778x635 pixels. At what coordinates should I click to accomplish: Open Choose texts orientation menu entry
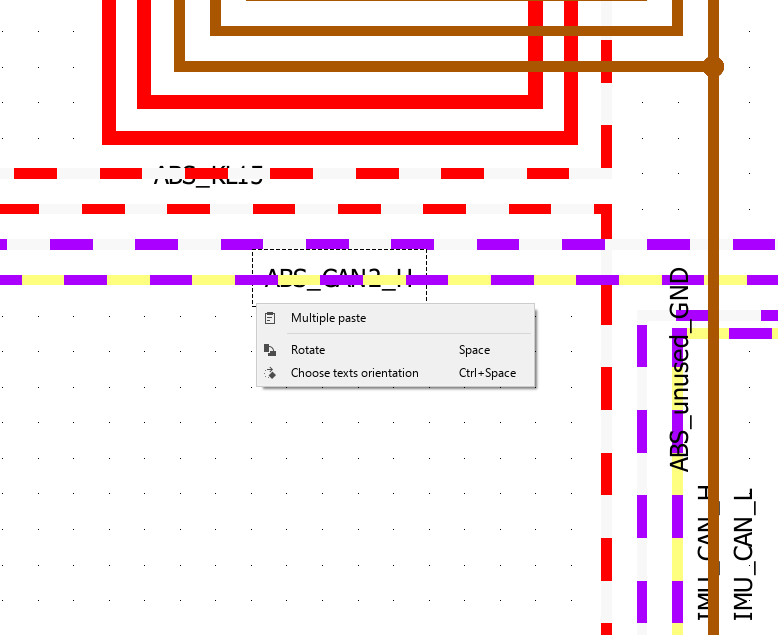354,373
